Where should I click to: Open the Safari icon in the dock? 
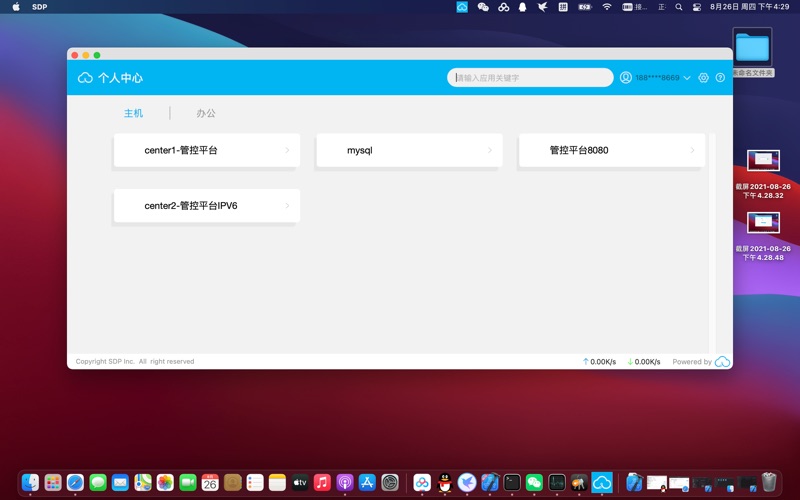click(75, 482)
